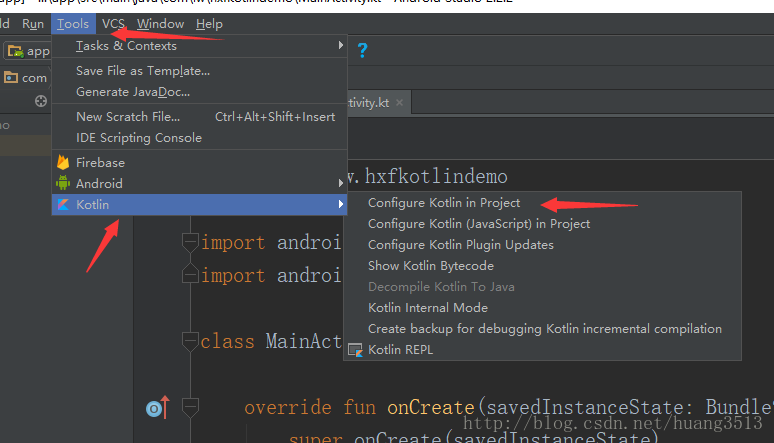Choose Show Kotlin Bytecode
774x443 pixels.
542,266
